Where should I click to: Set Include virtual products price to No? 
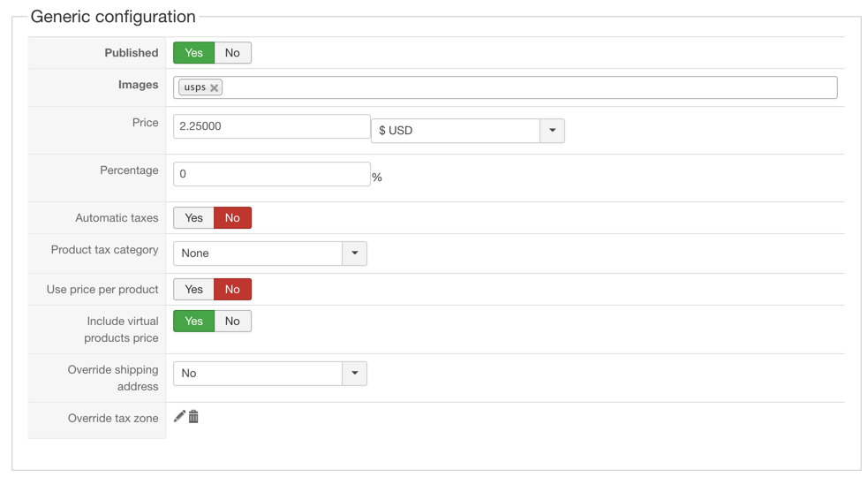coord(232,322)
